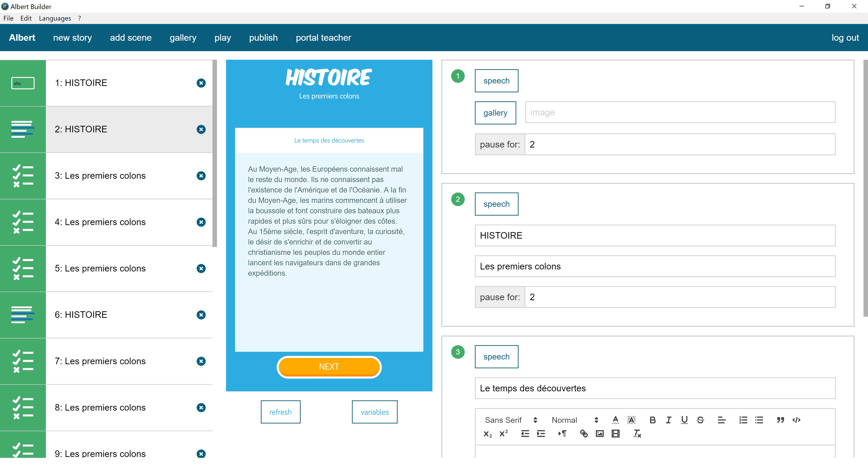Click the image input field
This screenshot has width=868, height=466.
(x=680, y=112)
